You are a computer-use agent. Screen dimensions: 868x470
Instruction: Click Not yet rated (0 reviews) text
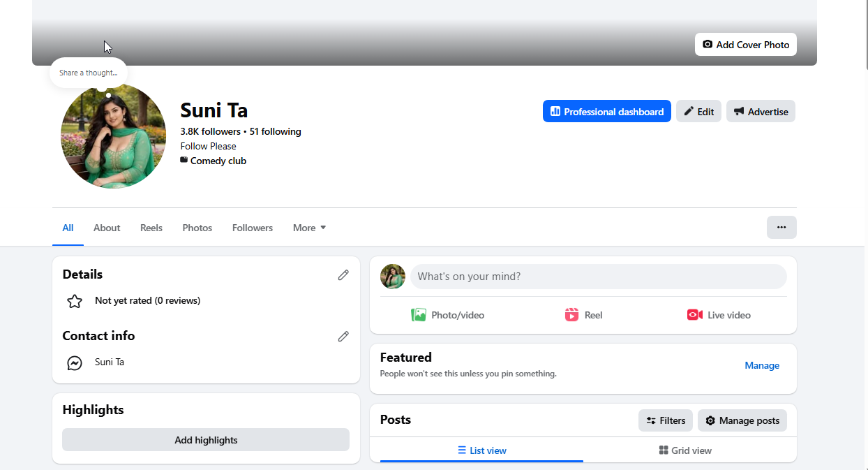pos(148,300)
